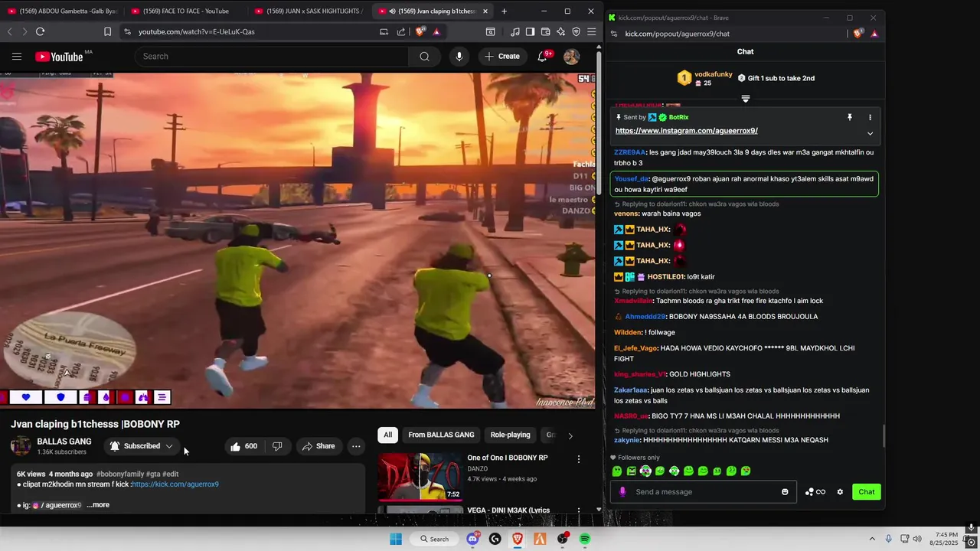Image resolution: width=980 pixels, height=551 pixels.
Task: Open Brave Leo AI sparkle icon
Action: (x=560, y=31)
